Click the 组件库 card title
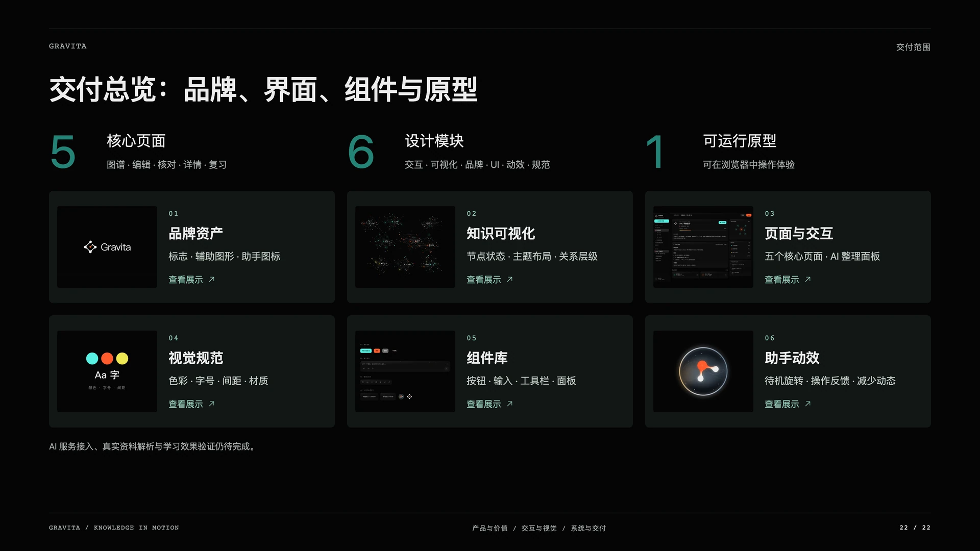Viewport: 980px width, 551px height. [x=487, y=358]
